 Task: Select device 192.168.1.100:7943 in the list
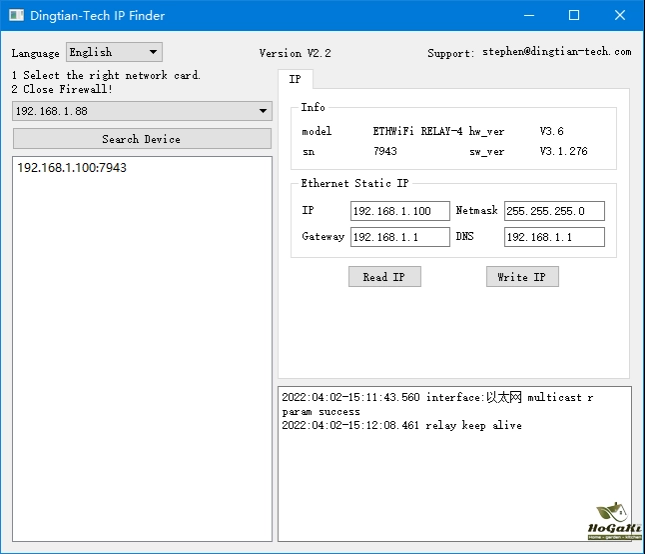72,168
